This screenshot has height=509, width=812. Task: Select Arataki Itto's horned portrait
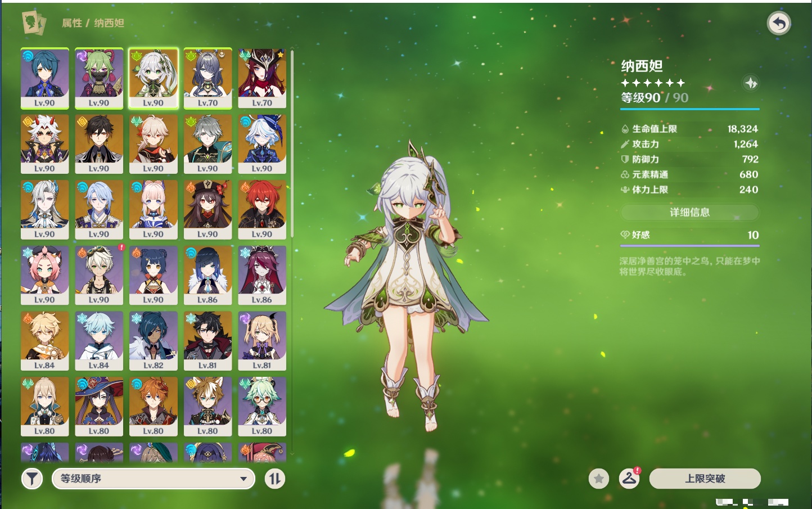45,144
